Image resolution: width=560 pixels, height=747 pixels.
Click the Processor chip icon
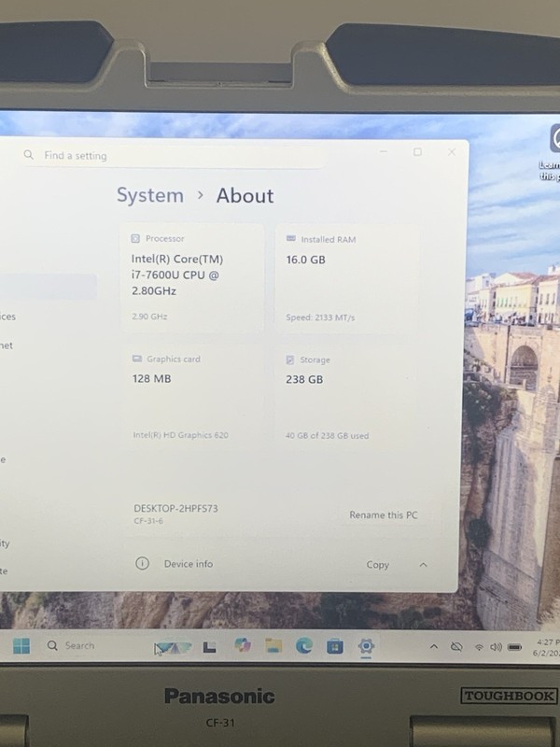pyautogui.click(x=135, y=238)
